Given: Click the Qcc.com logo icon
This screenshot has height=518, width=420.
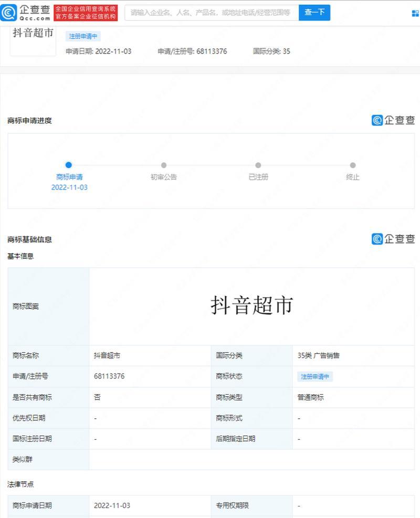Looking at the screenshot, I should point(8,13).
